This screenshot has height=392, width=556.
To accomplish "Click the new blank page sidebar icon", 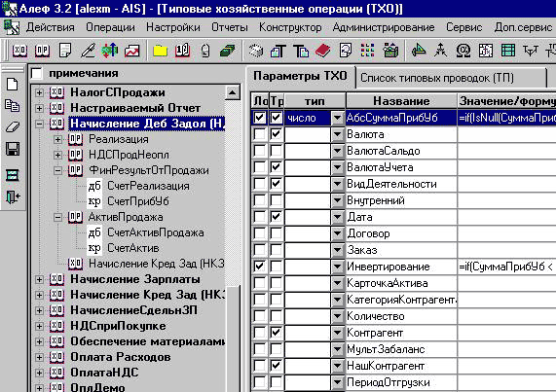I will point(13,85).
